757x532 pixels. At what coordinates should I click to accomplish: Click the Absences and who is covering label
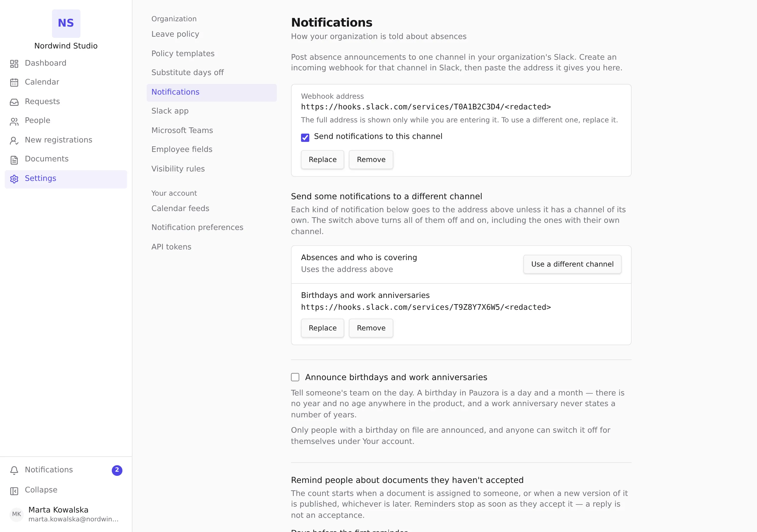(359, 257)
